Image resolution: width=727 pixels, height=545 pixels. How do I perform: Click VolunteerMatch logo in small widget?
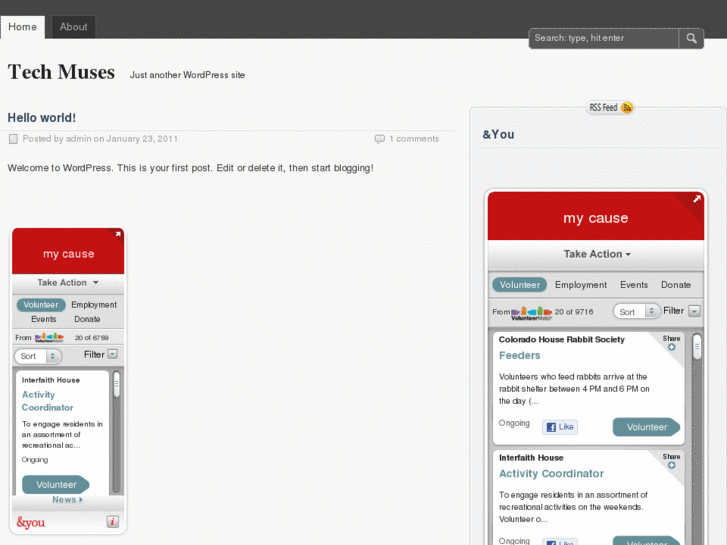(49, 338)
